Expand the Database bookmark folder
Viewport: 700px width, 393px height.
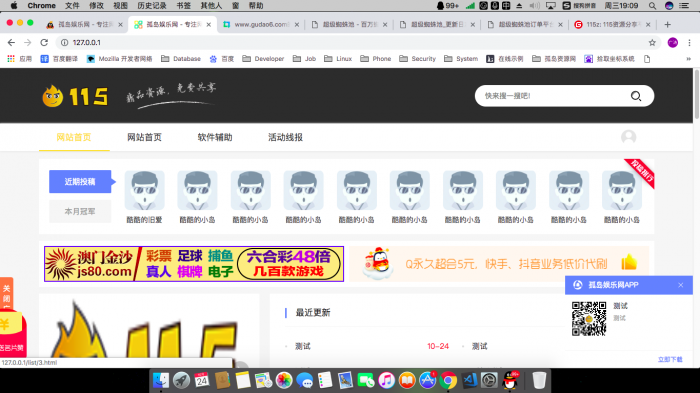coord(181,59)
